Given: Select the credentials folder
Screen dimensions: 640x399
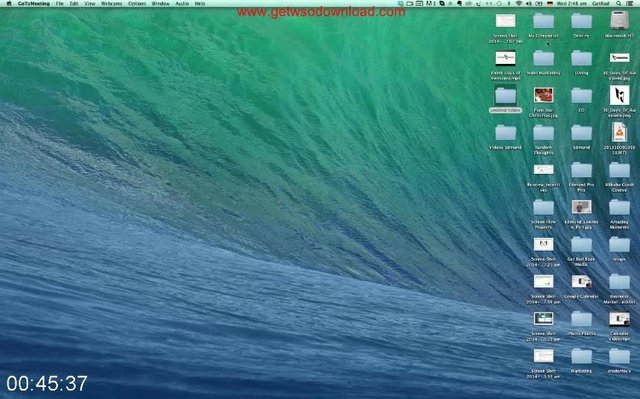Looking at the screenshot, I should [619, 357].
